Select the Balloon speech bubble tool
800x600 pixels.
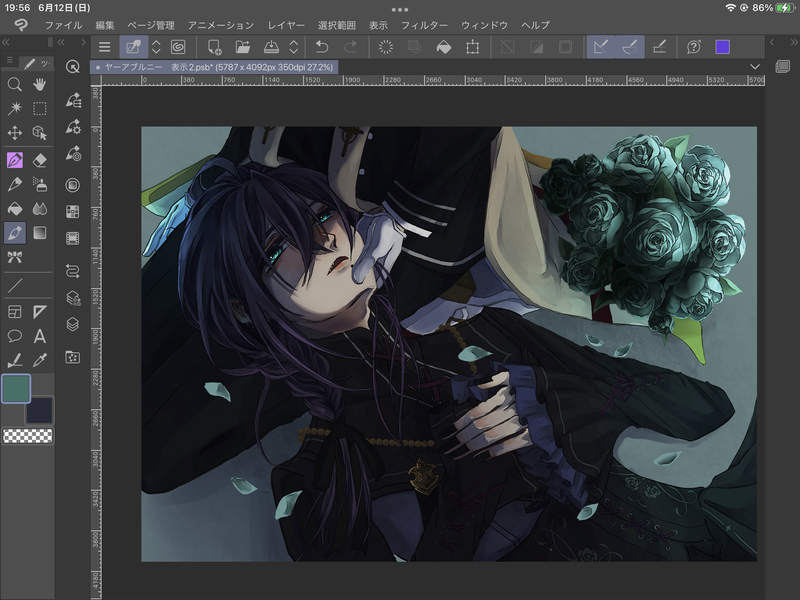[14, 336]
